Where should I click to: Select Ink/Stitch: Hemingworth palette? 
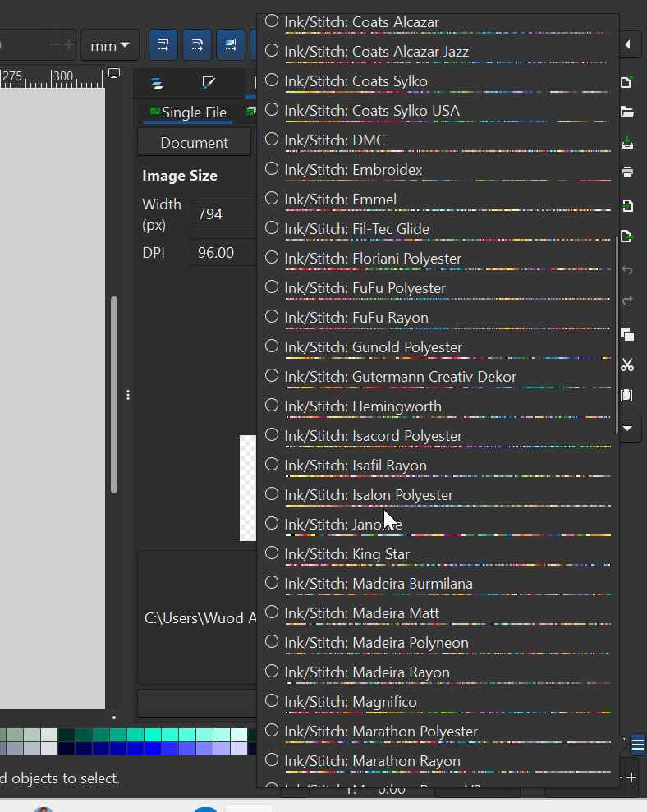click(x=438, y=407)
